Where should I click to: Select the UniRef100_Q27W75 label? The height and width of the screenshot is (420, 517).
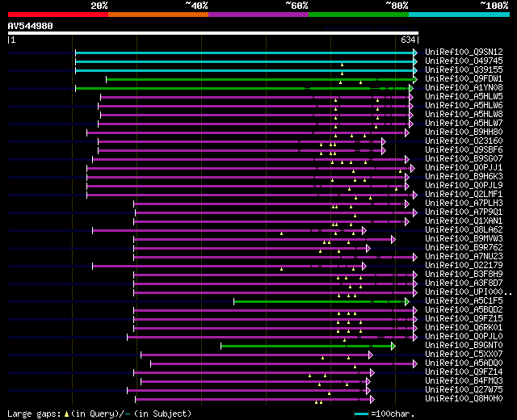point(464,390)
